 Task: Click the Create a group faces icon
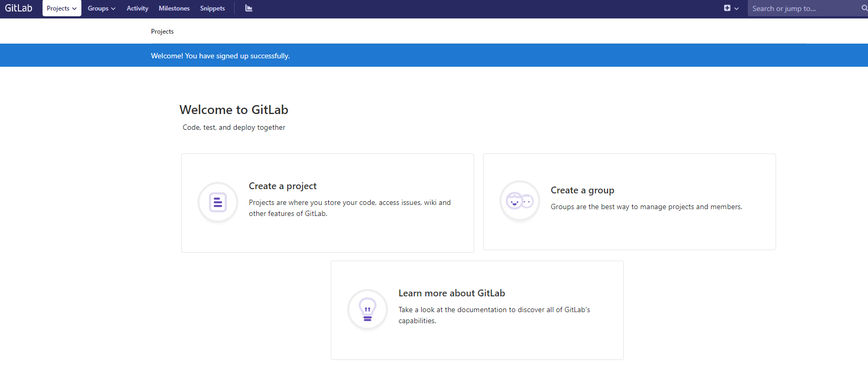click(x=520, y=201)
